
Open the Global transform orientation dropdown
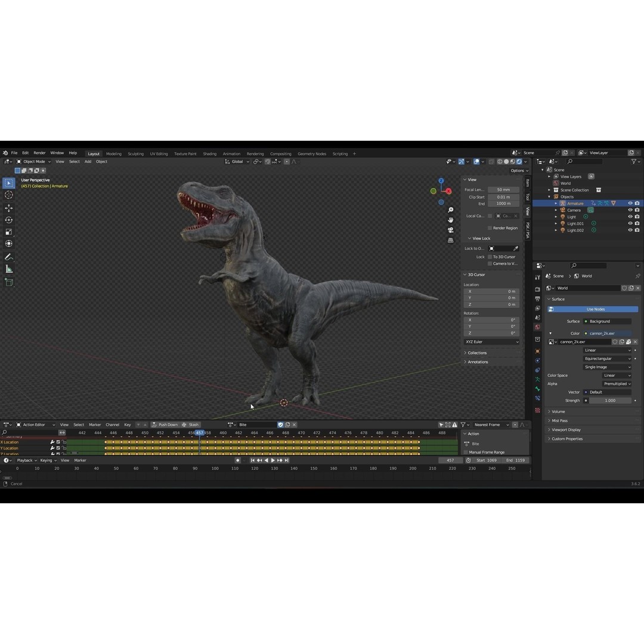coord(237,162)
